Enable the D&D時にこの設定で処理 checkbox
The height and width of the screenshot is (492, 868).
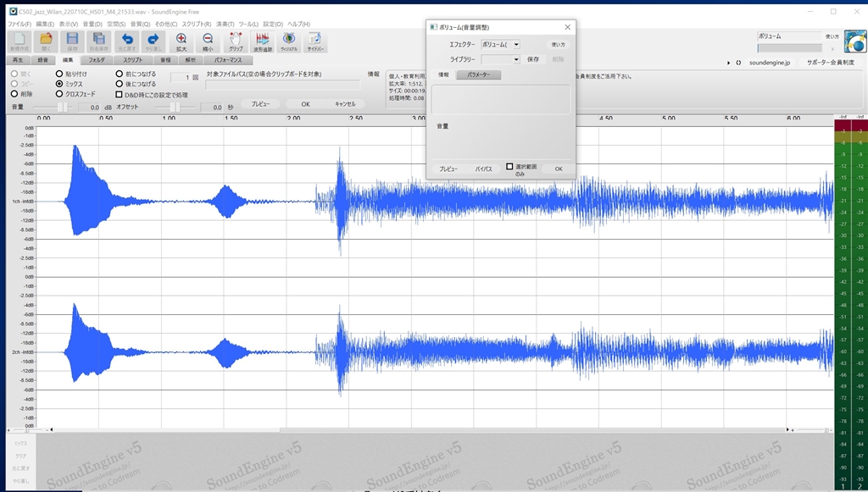[x=119, y=94]
